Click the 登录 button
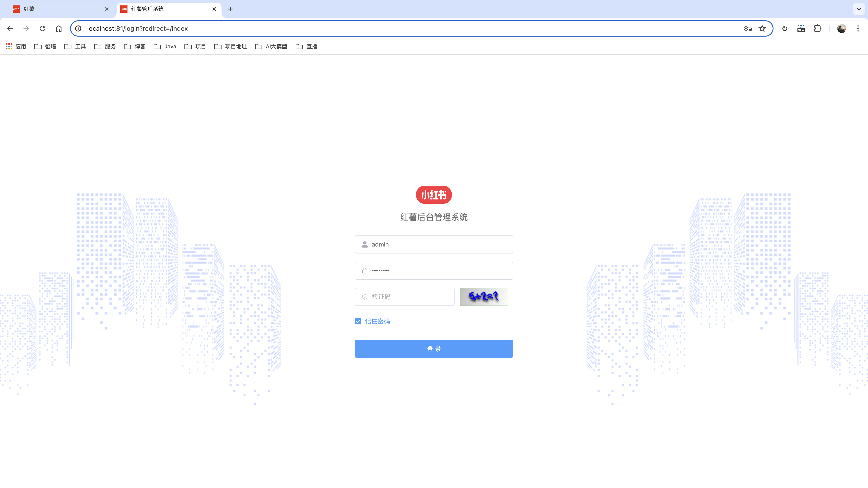Screen dimensions: 868x488 434,349
